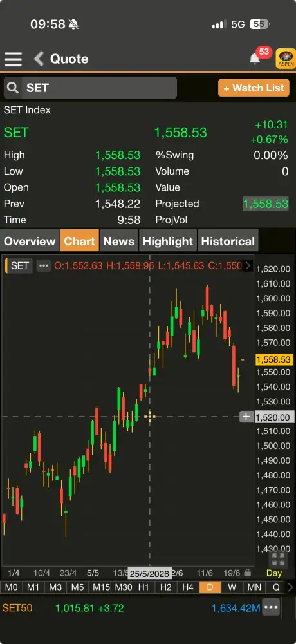Select the Chart tab
296x644 pixels.
(80, 241)
